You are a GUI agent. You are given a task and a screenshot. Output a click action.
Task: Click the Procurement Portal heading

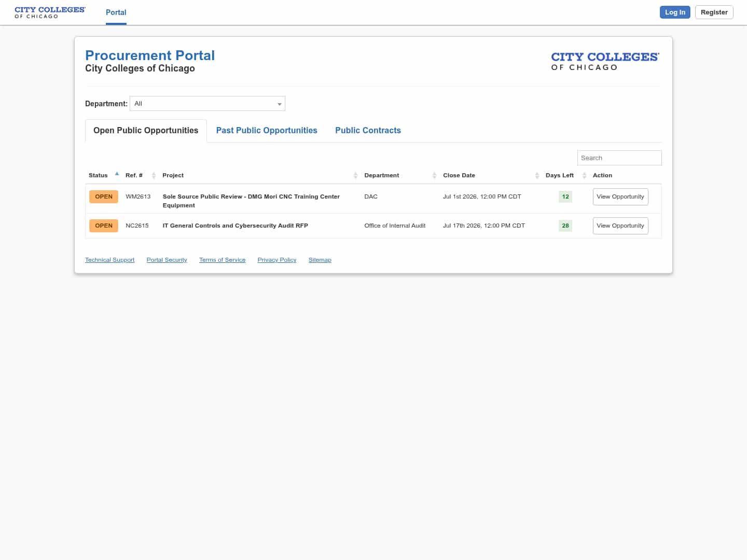[x=150, y=55]
